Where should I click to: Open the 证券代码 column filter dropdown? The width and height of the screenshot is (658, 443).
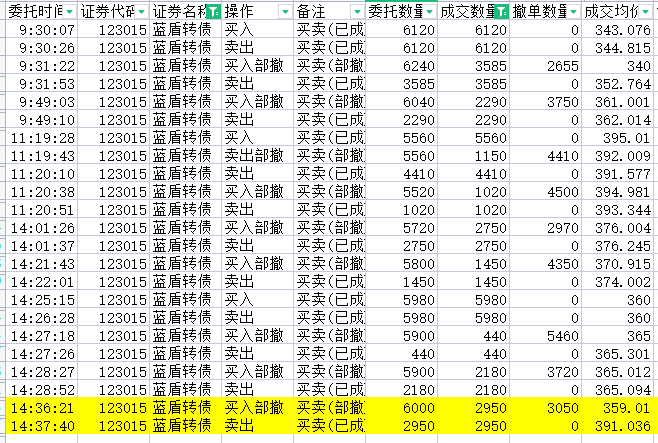(142, 12)
